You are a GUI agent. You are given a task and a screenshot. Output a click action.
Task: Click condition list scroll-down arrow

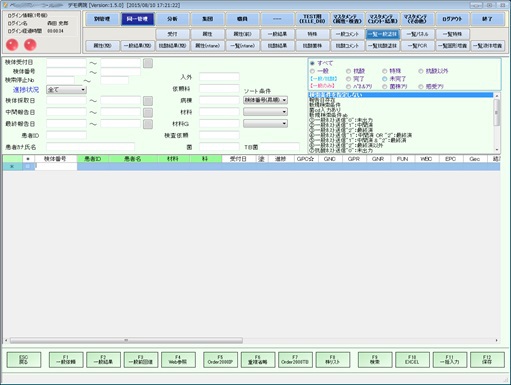(497, 150)
